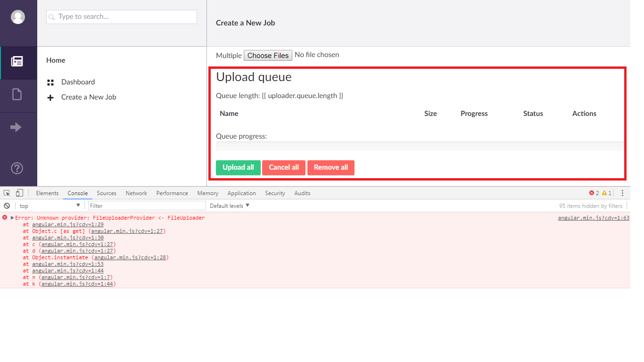The image size is (644, 362).
Task: Go to the Network tab
Action: click(x=136, y=193)
